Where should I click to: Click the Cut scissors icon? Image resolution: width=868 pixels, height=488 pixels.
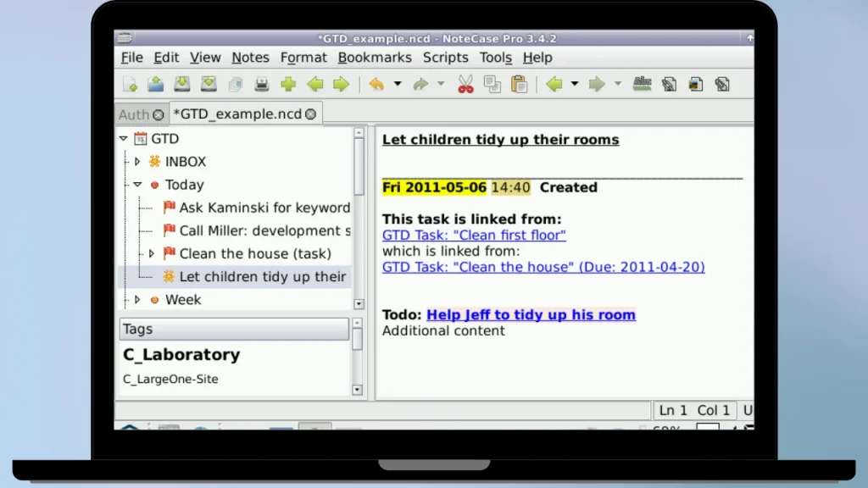(465, 84)
